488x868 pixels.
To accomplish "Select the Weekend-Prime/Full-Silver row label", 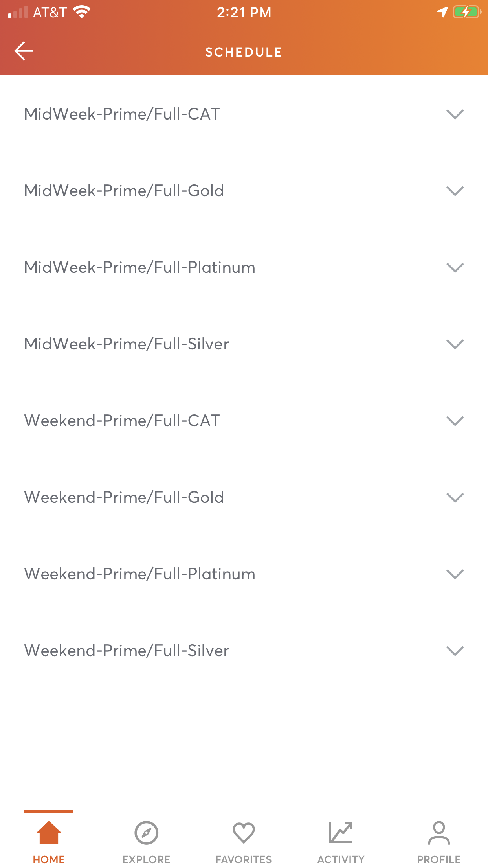I will pyautogui.click(x=127, y=651).
